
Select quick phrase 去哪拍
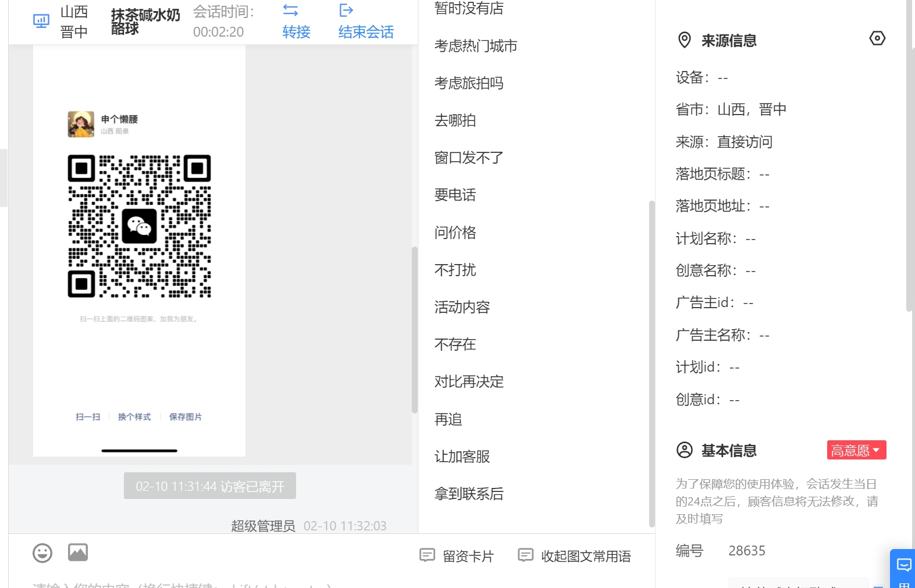click(455, 120)
